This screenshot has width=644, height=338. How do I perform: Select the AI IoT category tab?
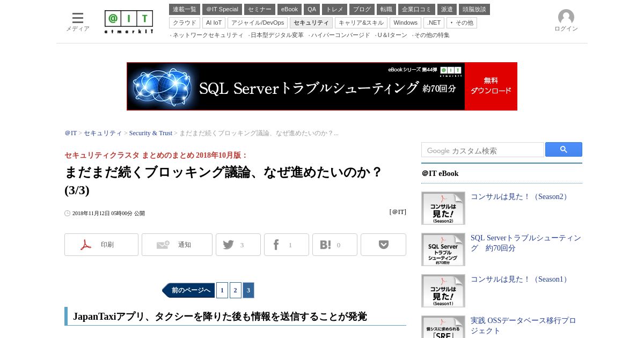point(214,23)
